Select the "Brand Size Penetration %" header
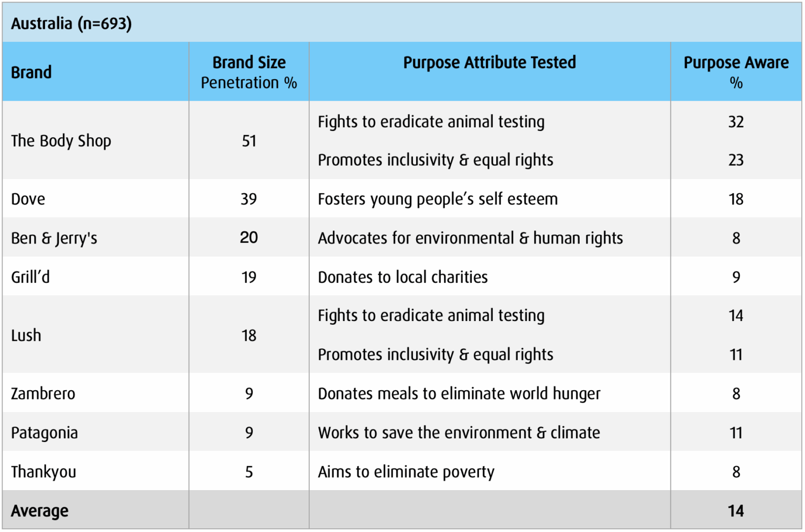 249,72
